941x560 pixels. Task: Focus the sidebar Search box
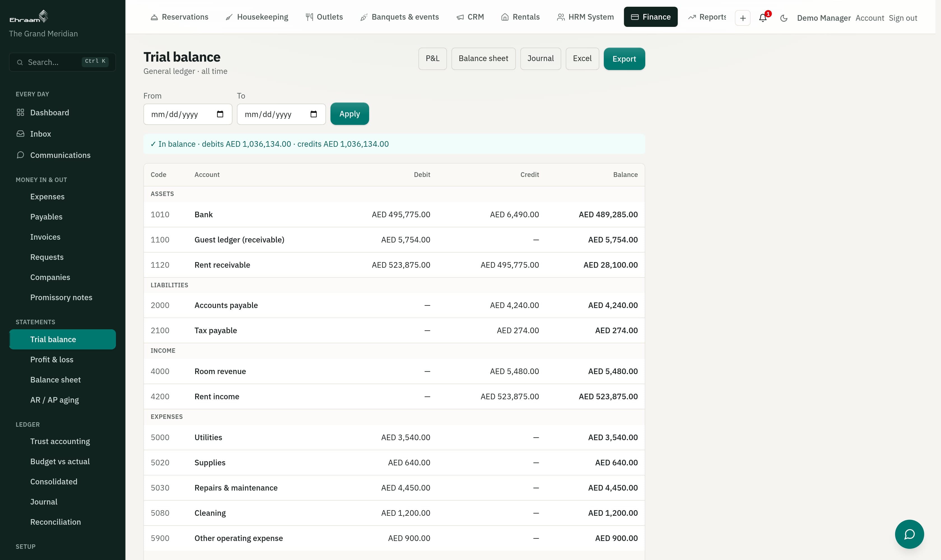(x=62, y=62)
